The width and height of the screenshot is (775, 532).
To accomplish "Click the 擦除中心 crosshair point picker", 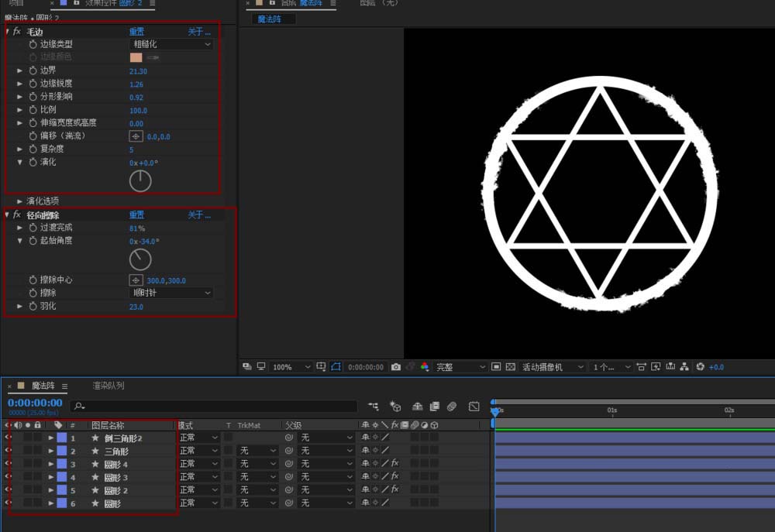I will click(x=136, y=280).
